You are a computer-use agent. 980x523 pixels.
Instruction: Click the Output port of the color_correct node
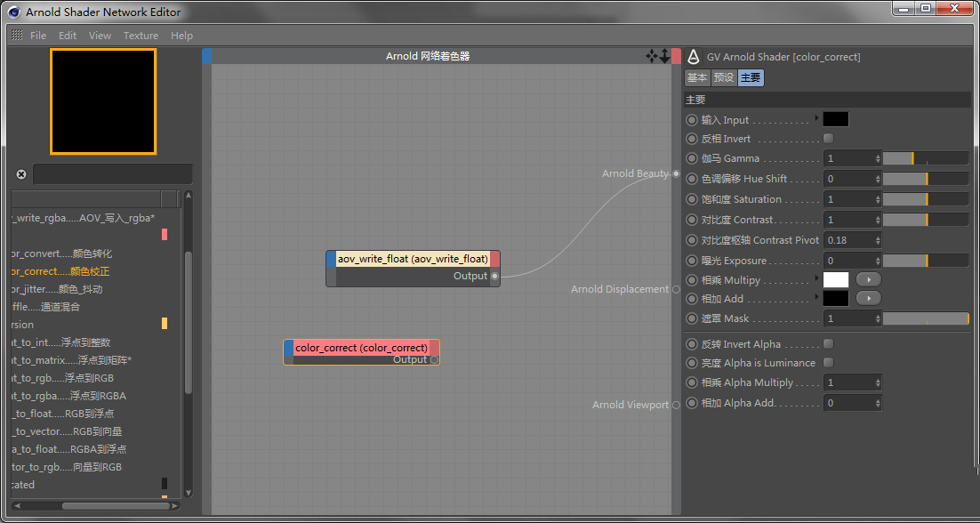(x=434, y=360)
